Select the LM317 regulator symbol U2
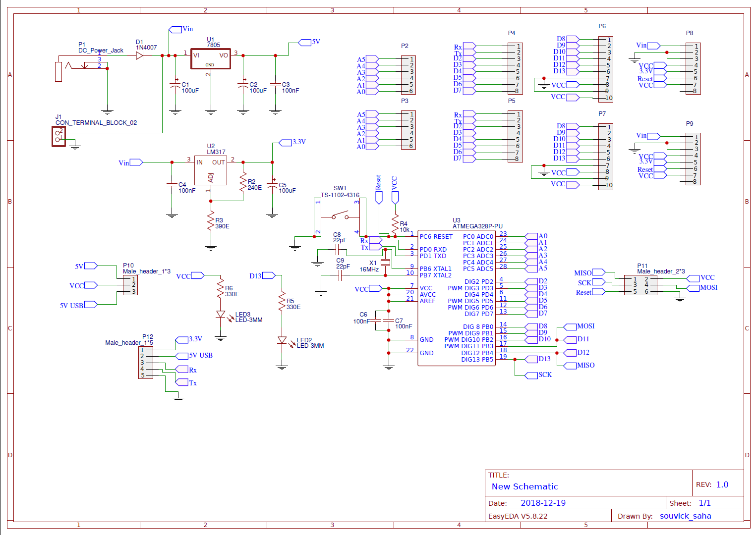This screenshot has width=756, height=535. click(210, 170)
